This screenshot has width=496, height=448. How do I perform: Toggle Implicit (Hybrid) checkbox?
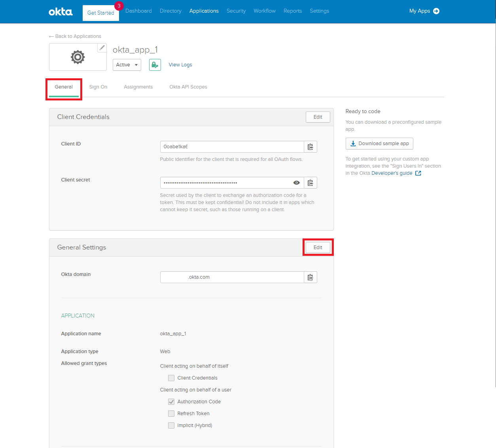(x=171, y=425)
